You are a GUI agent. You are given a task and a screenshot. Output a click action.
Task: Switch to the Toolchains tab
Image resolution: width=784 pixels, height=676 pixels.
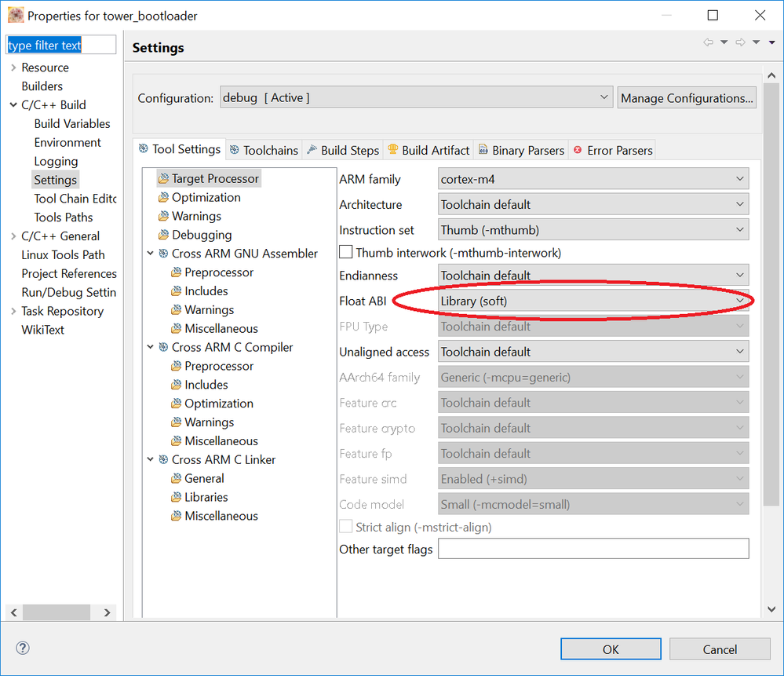coord(263,150)
